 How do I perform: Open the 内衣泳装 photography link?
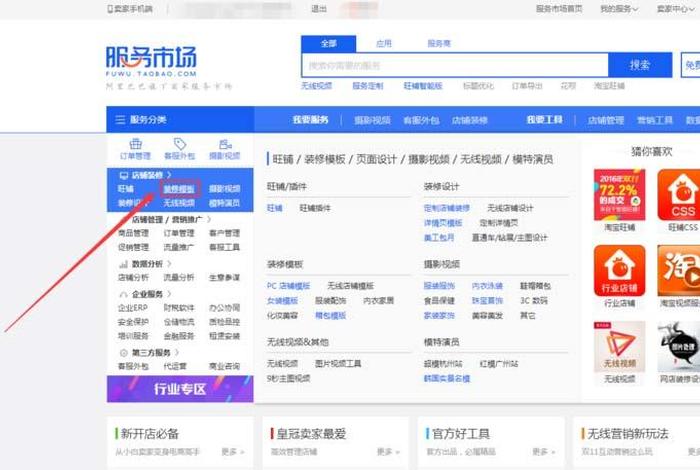(487, 286)
